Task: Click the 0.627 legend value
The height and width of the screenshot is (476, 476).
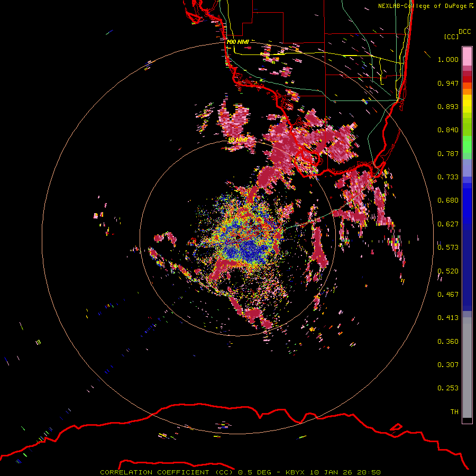Action: (x=448, y=224)
